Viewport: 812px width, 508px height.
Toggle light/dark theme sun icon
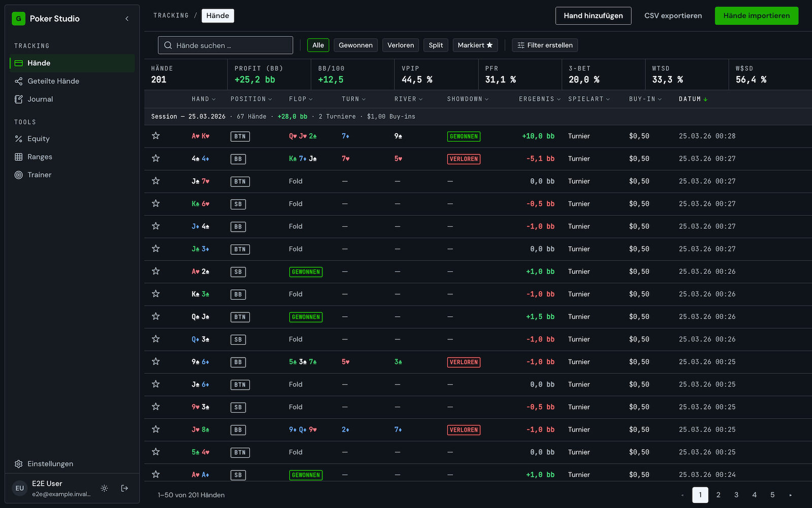click(x=104, y=488)
